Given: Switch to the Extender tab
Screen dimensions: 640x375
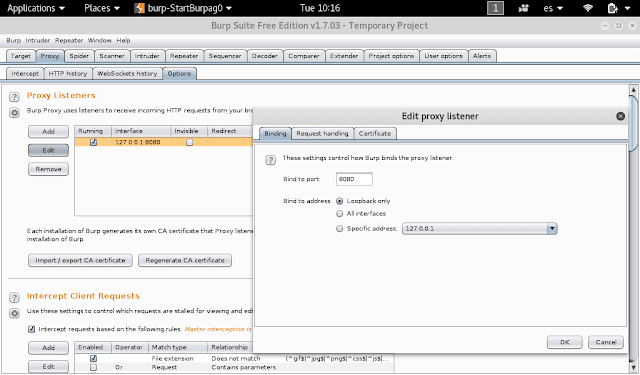Looking at the screenshot, I should (x=344, y=56).
